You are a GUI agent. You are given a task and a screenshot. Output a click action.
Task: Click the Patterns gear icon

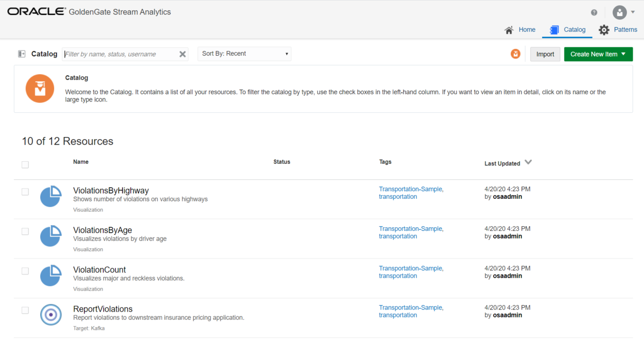coord(604,30)
